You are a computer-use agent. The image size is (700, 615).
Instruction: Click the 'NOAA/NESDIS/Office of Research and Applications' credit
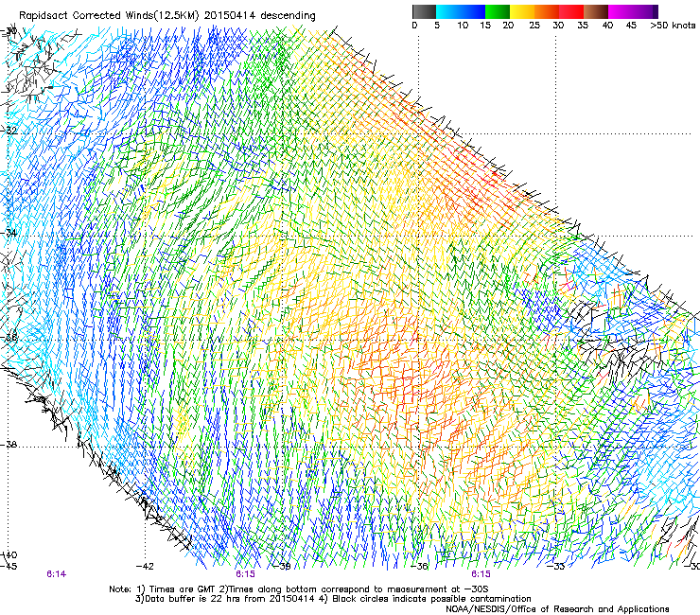[557, 609]
